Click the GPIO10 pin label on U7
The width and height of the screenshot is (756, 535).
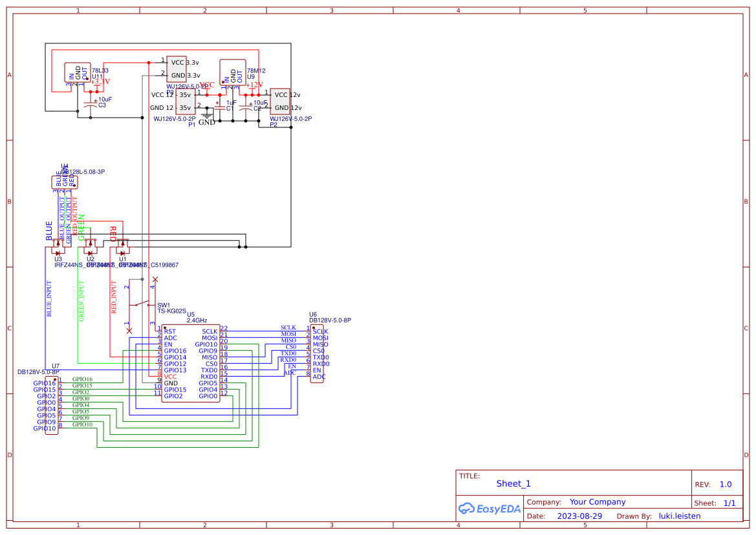coord(45,428)
